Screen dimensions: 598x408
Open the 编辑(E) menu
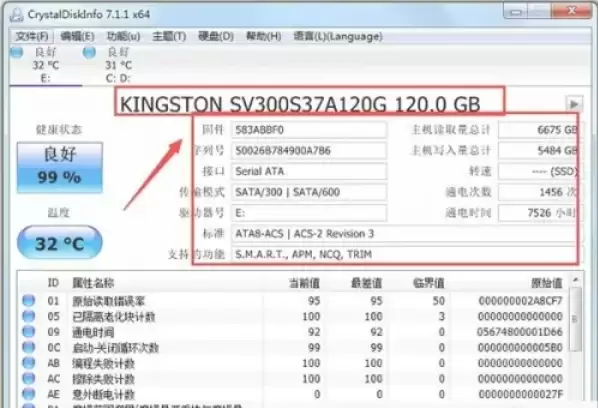77,37
